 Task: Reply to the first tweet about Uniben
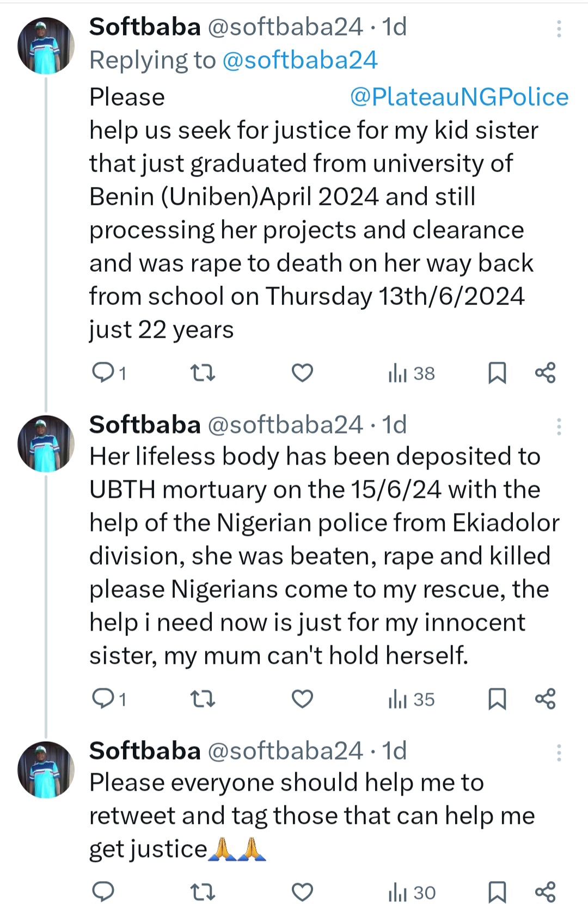click(103, 373)
